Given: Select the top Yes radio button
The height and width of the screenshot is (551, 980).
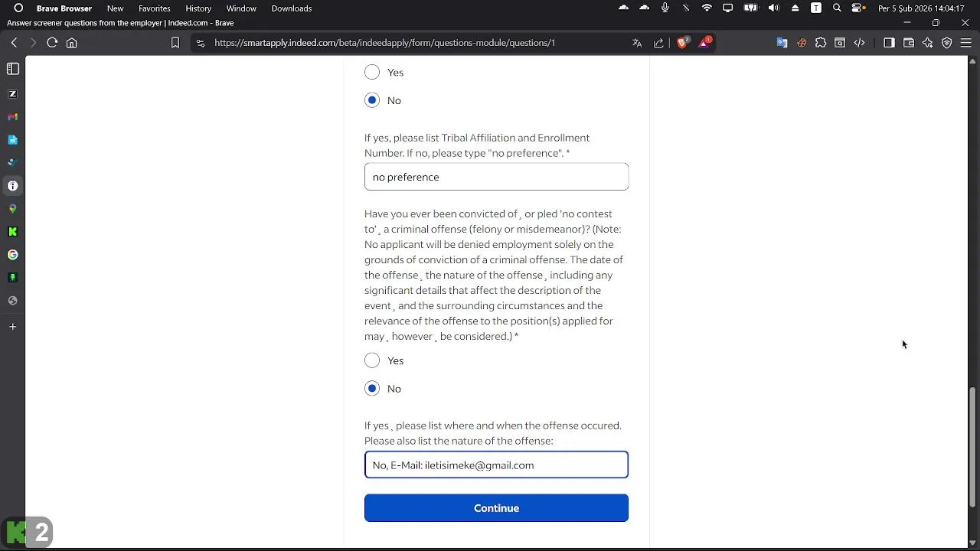Looking at the screenshot, I should pos(372,73).
